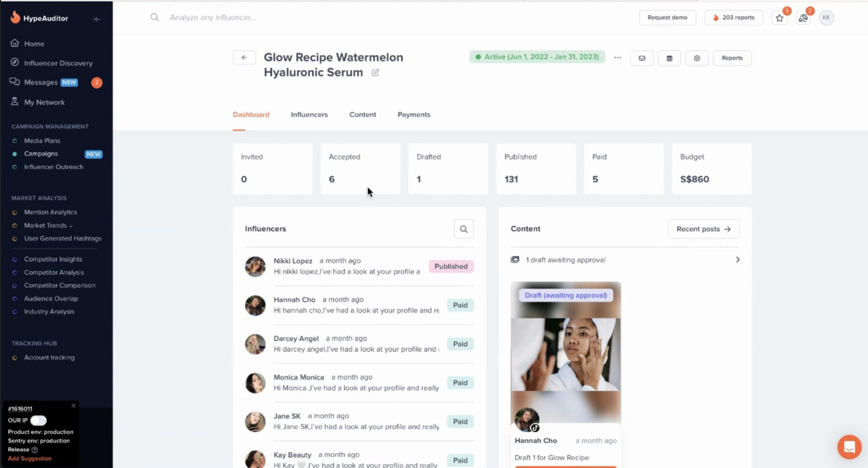Click the #1616011 link

20,409
